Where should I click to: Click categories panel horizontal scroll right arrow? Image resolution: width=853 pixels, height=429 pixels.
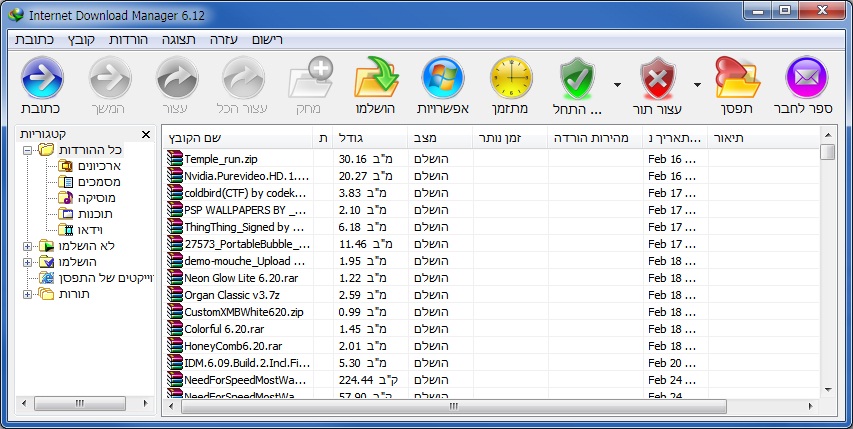(x=145, y=403)
